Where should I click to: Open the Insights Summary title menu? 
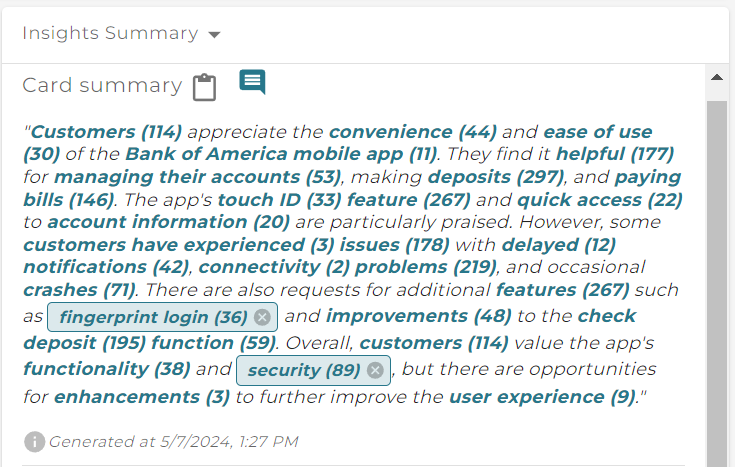click(110, 33)
